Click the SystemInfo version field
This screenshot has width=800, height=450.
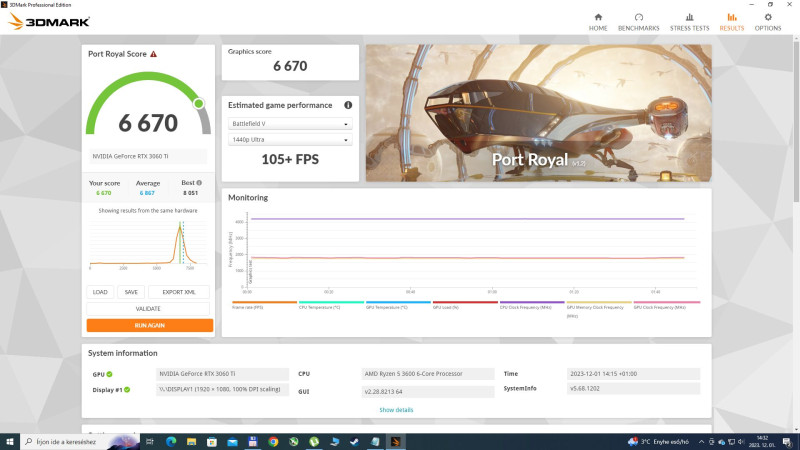coord(633,389)
